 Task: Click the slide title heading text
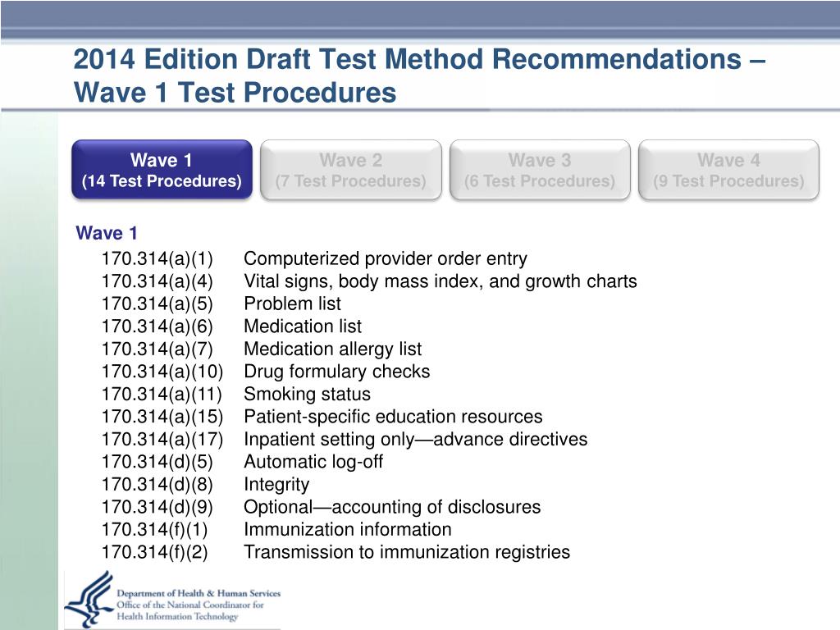[419, 75]
